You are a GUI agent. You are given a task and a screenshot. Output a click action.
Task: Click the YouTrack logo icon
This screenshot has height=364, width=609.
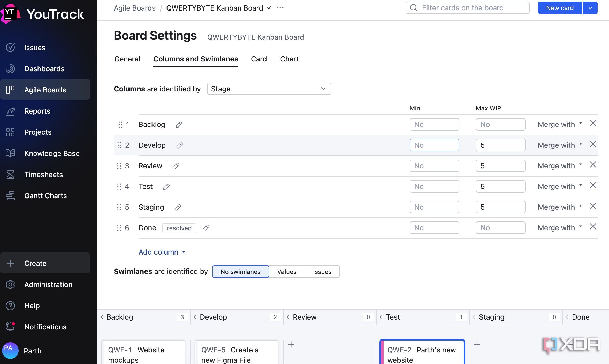point(10,13)
